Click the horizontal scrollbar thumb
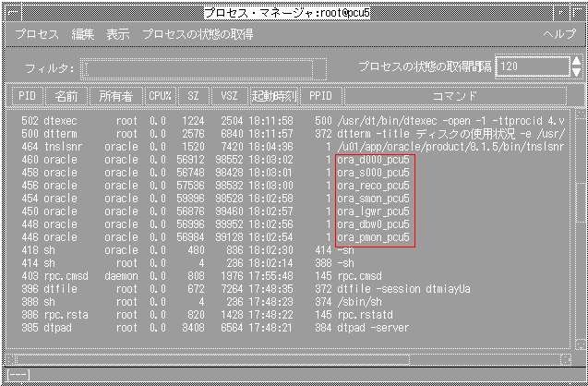This screenshot has height=386, width=588. click(213, 360)
